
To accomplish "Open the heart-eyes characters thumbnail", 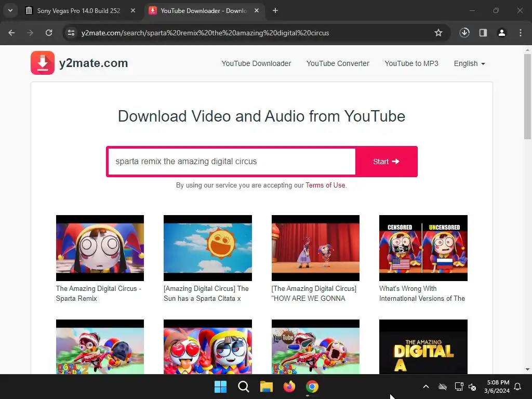I will point(208,347).
